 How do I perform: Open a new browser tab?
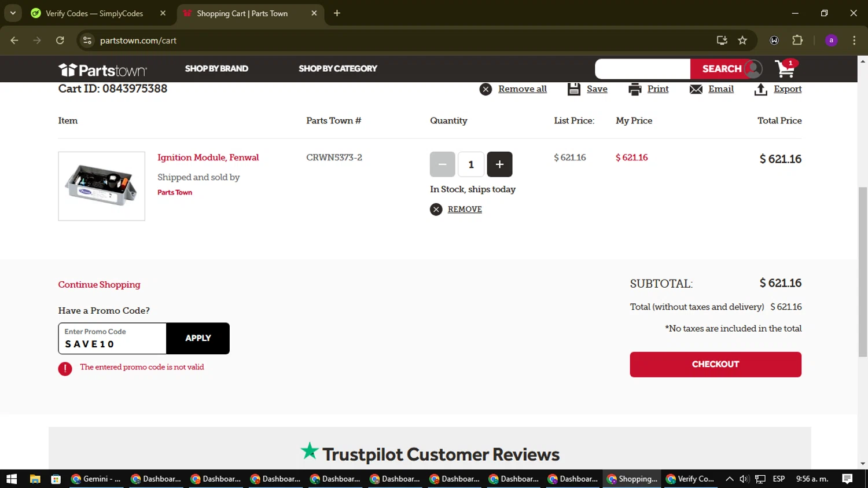tap(337, 13)
